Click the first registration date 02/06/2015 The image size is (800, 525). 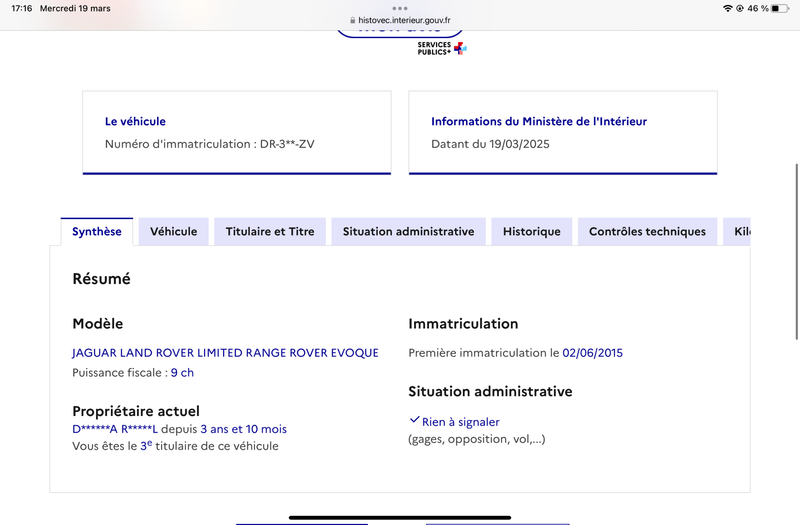[x=592, y=353]
